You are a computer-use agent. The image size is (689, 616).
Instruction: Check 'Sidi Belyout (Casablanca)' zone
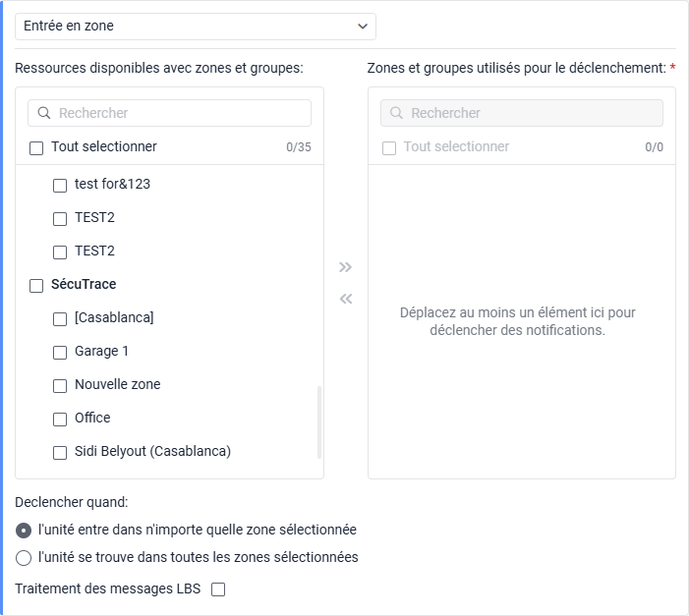point(60,452)
